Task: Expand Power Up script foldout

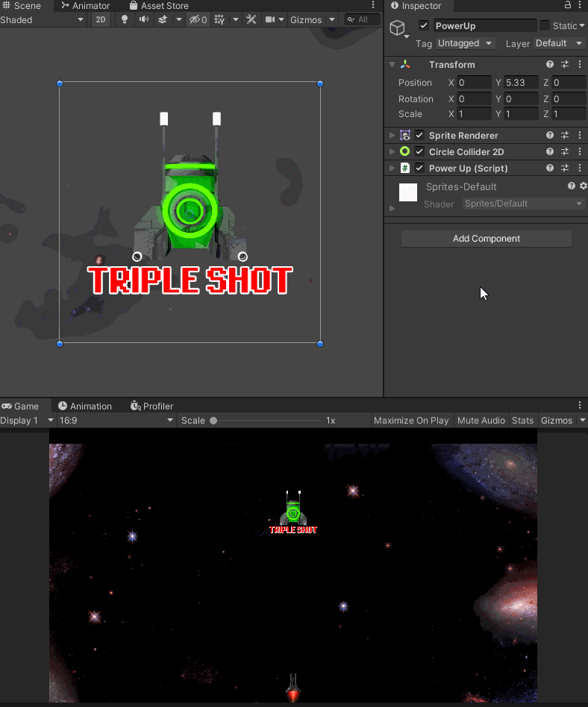Action: [x=392, y=169]
